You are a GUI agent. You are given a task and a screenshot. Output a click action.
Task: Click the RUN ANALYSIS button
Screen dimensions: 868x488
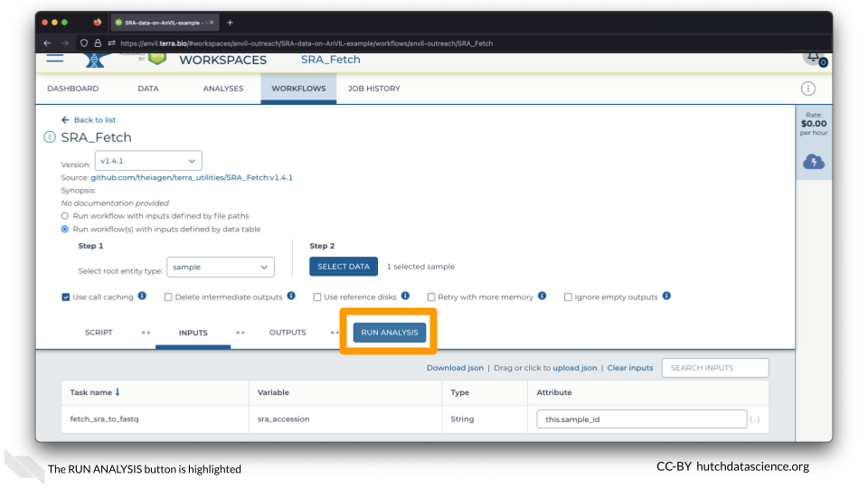coord(390,333)
